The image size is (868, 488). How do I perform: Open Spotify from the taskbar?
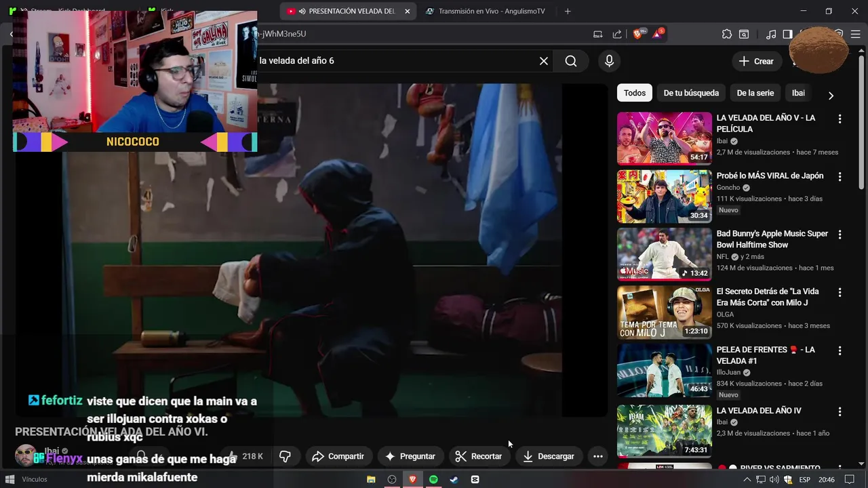[x=433, y=479]
